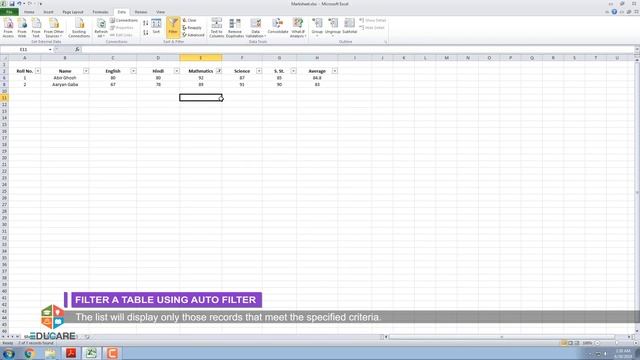Viewport: 640px width, 360px height.
Task: Click the From Web import icon
Action: click(22, 28)
